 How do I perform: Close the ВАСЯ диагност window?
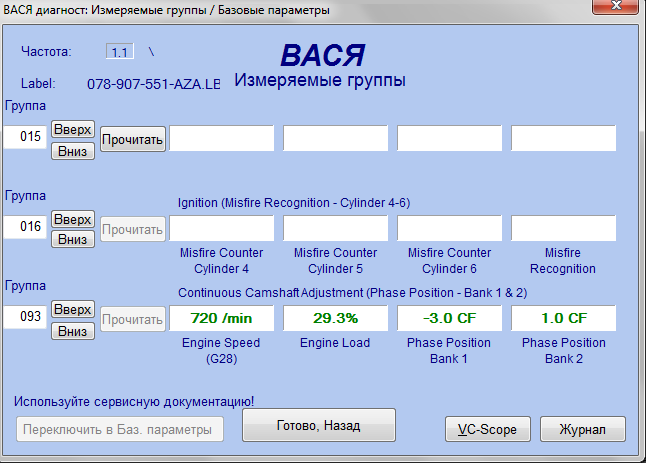[616, 6]
